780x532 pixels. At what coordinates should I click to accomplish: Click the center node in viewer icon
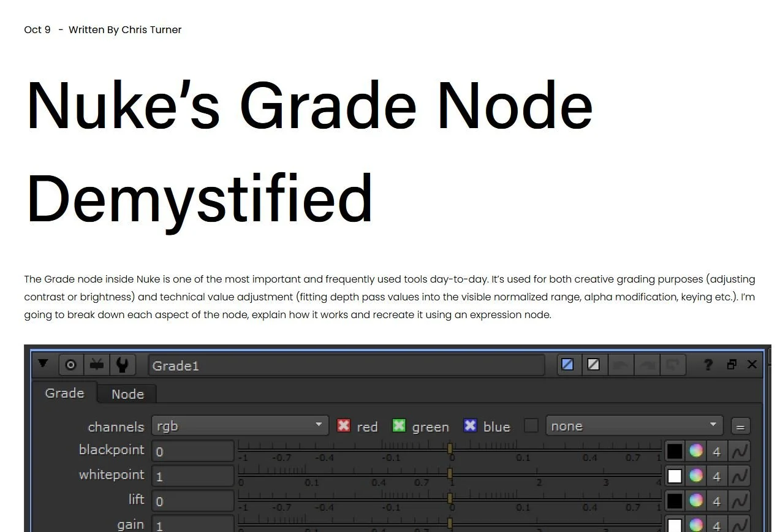coord(70,365)
